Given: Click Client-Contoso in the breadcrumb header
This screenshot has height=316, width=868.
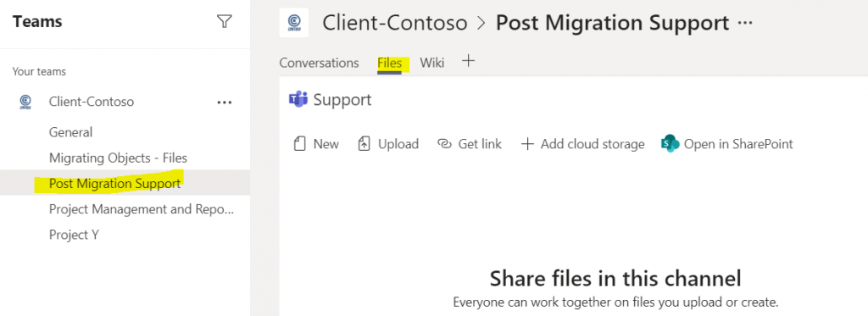Looking at the screenshot, I should coord(395,23).
